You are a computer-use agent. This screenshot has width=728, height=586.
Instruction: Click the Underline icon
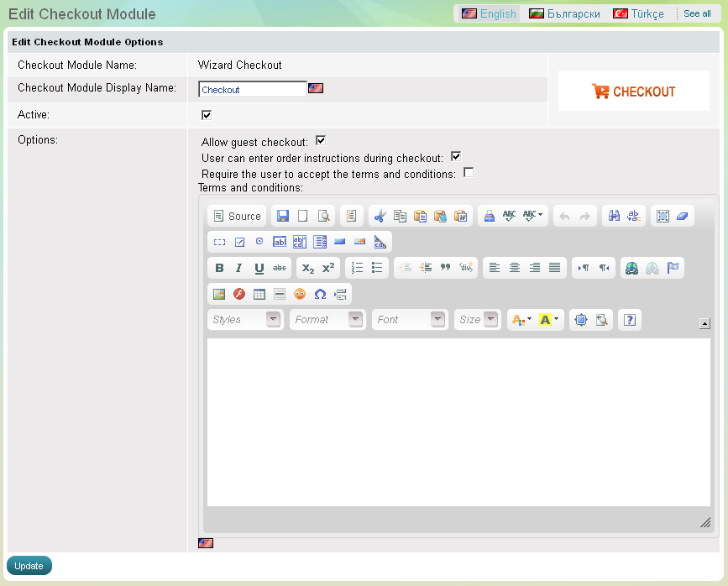(259, 268)
